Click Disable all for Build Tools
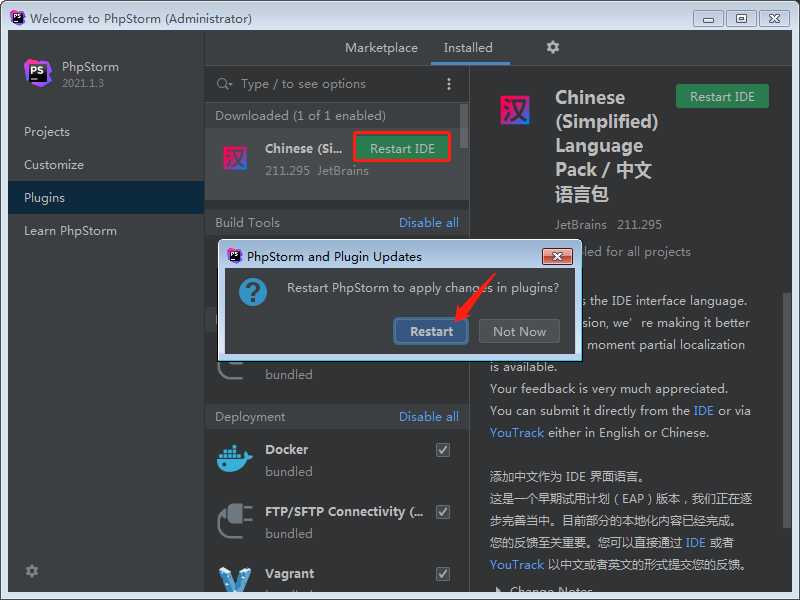 tap(429, 222)
